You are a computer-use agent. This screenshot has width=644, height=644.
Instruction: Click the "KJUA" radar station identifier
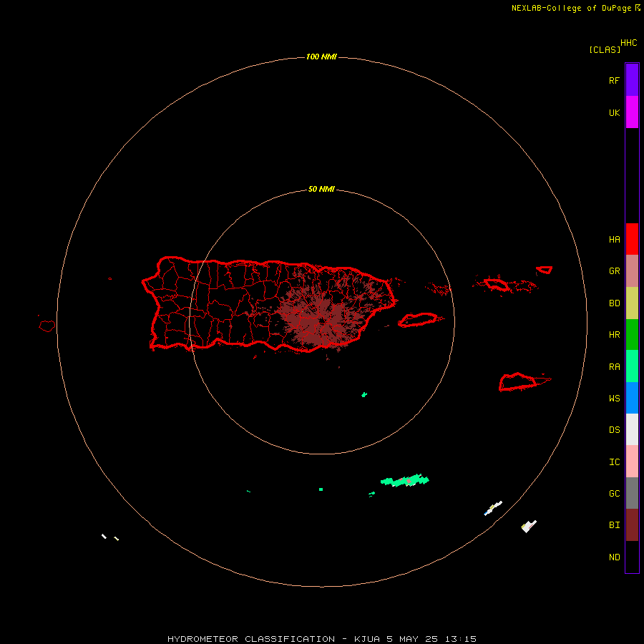pos(367,639)
